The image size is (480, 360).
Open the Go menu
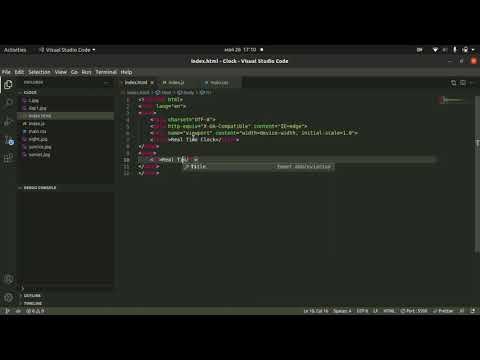coord(74,72)
